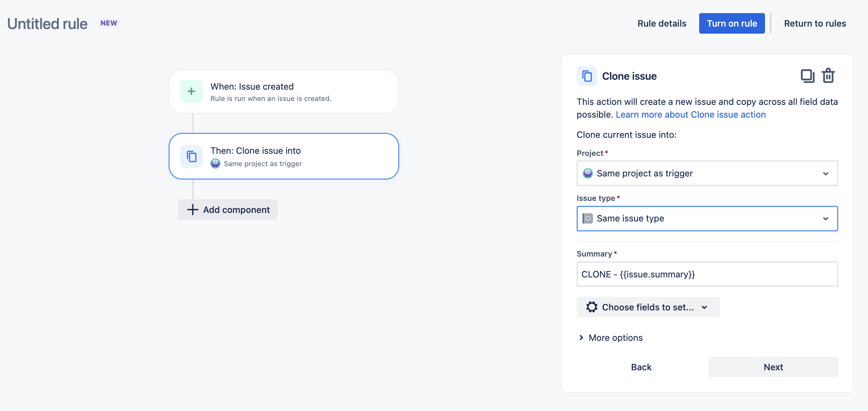Click the Add component button below flow
The image size is (868, 411).
(228, 209)
